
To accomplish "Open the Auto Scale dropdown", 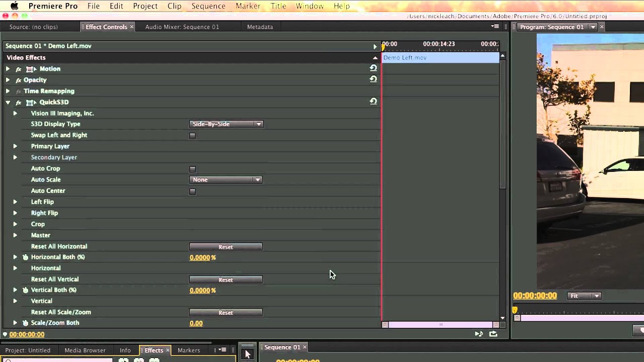I will [225, 179].
